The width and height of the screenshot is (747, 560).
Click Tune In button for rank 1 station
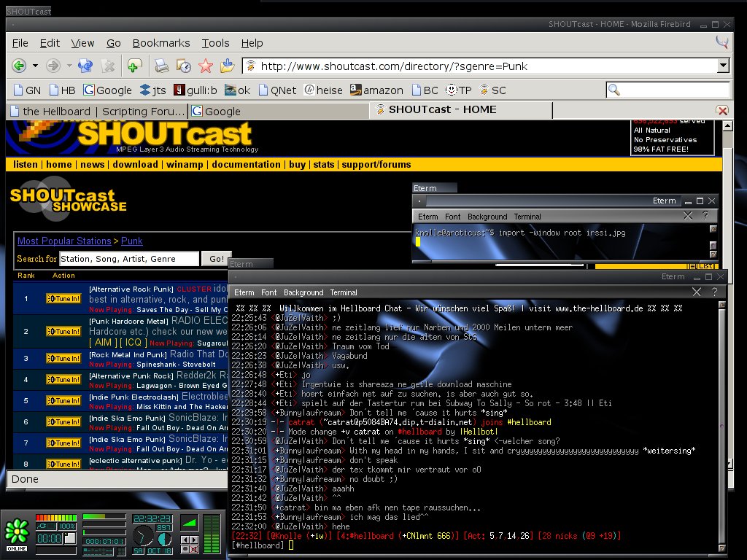63,299
